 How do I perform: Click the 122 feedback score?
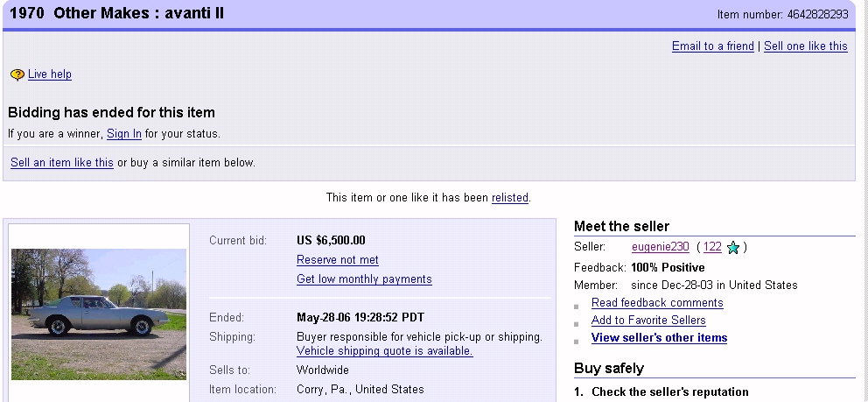(712, 247)
